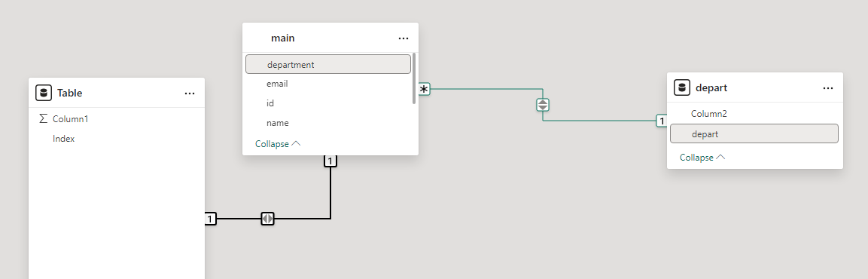Click the cross-filter direction icon on main–depart relationship

pyautogui.click(x=543, y=104)
